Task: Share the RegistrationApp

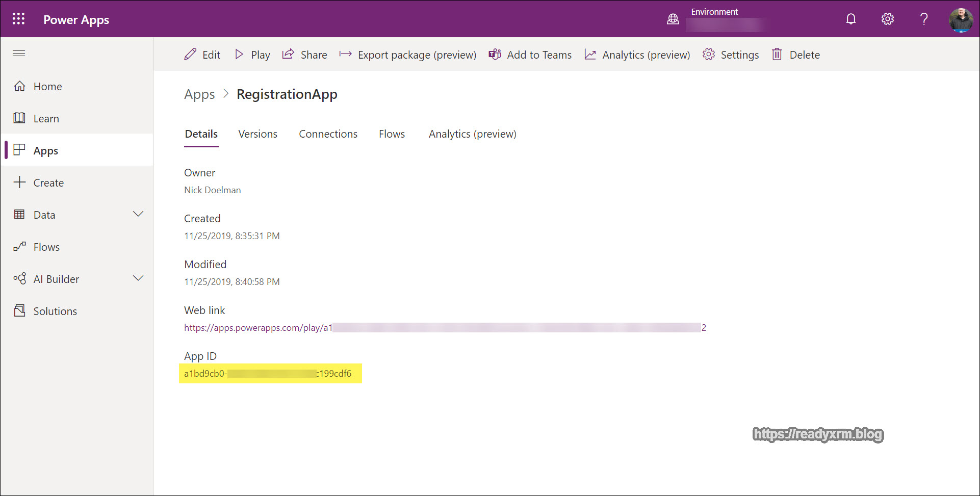Action: click(304, 55)
